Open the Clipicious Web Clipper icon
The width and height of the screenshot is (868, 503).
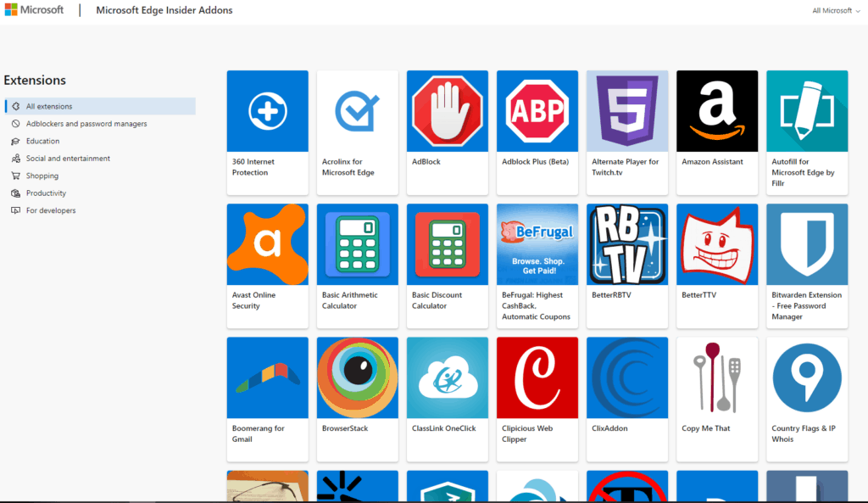[537, 377]
